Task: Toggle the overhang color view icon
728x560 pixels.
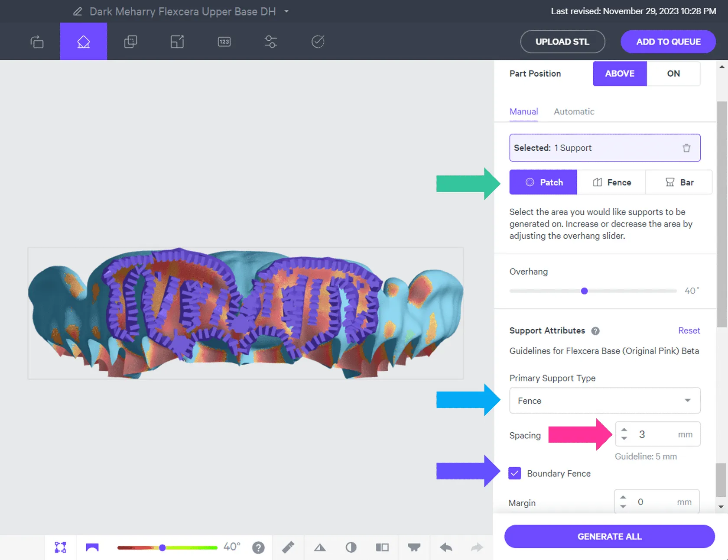Action: (92, 547)
